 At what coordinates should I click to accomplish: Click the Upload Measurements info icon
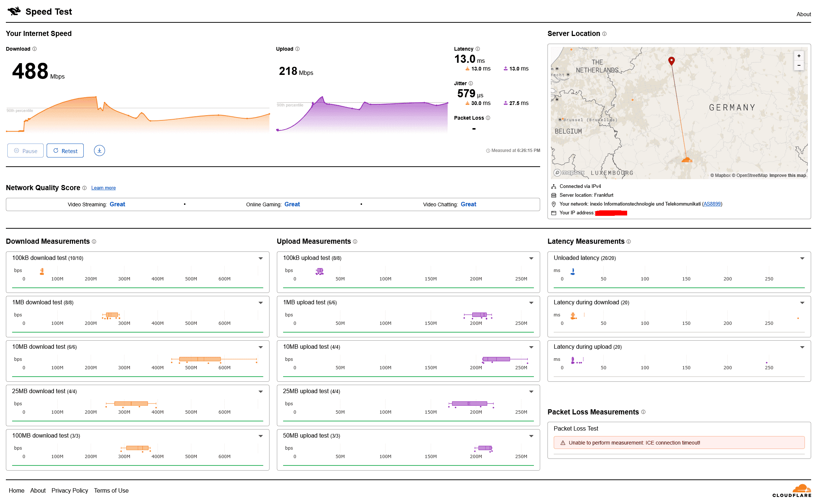[355, 242]
